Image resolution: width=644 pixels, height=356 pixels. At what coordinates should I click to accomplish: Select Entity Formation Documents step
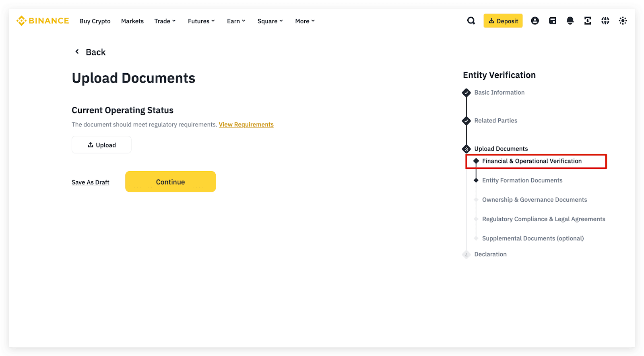[x=522, y=180]
